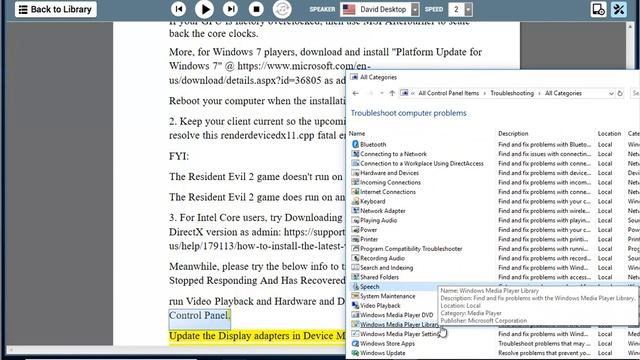Click the Troubleshoot computer problems heading

pyautogui.click(x=409, y=113)
